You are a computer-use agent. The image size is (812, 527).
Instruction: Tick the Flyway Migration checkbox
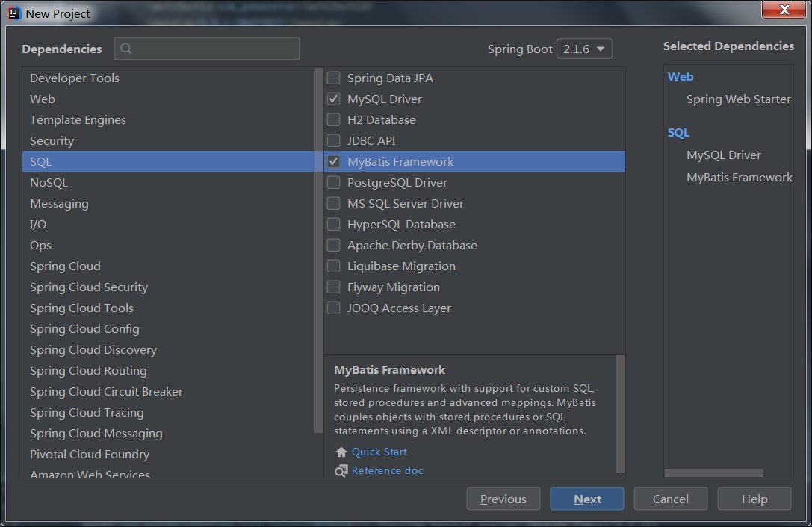[333, 287]
